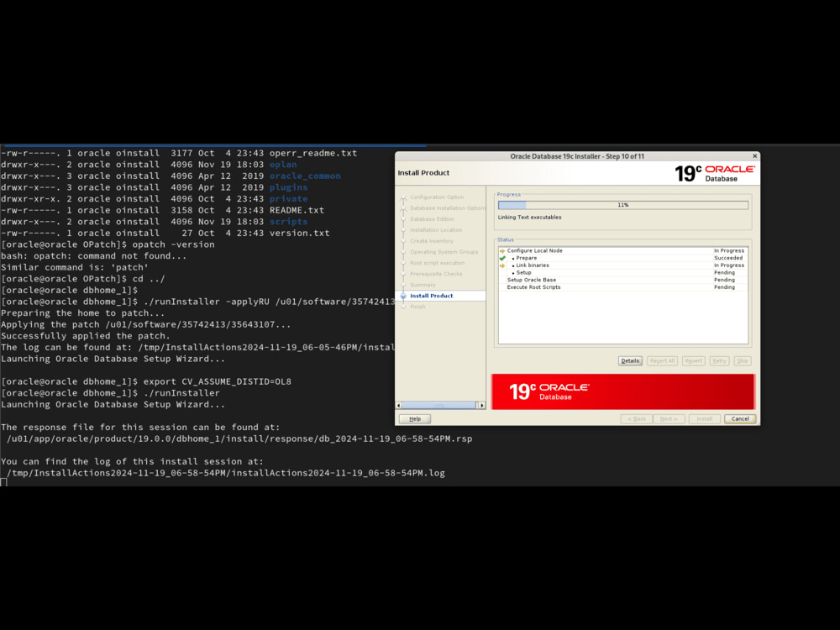Select the Configuration Option step
This screenshot has width=840, height=630.
pos(437,197)
